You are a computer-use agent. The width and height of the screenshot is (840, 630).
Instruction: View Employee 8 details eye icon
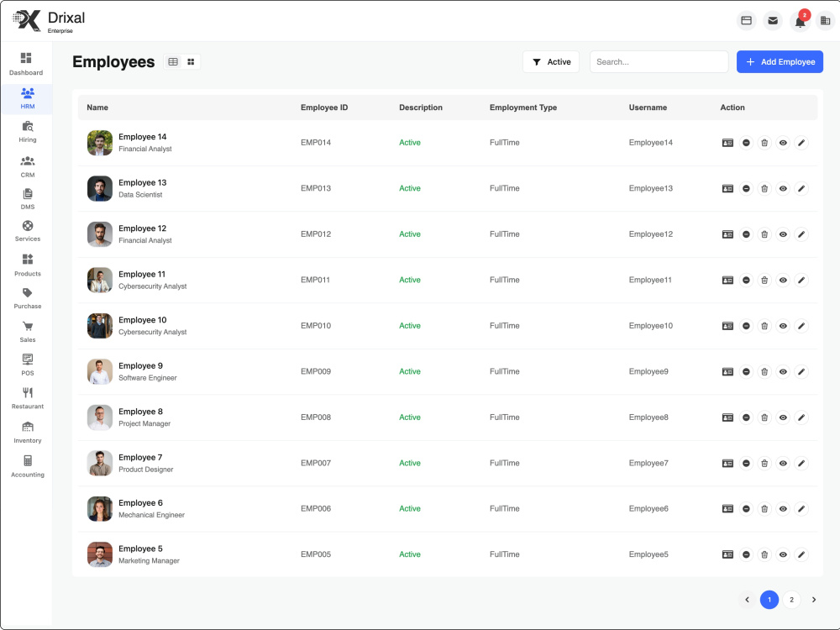783,417
